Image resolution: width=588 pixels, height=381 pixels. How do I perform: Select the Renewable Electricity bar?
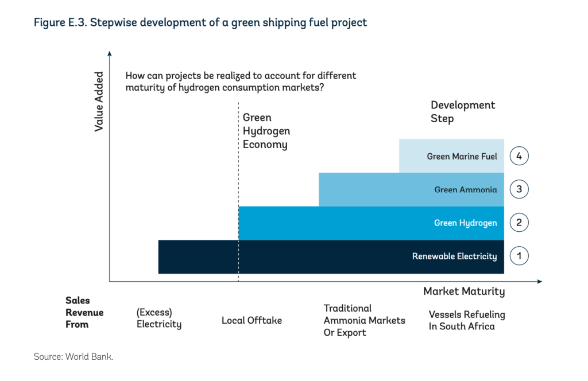click(x=330, y=256)
